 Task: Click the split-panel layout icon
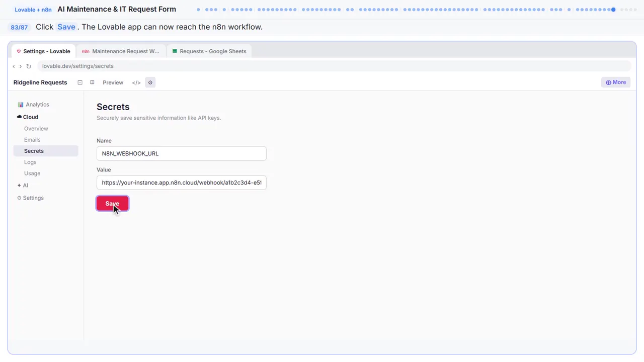[x=92, y=82]
